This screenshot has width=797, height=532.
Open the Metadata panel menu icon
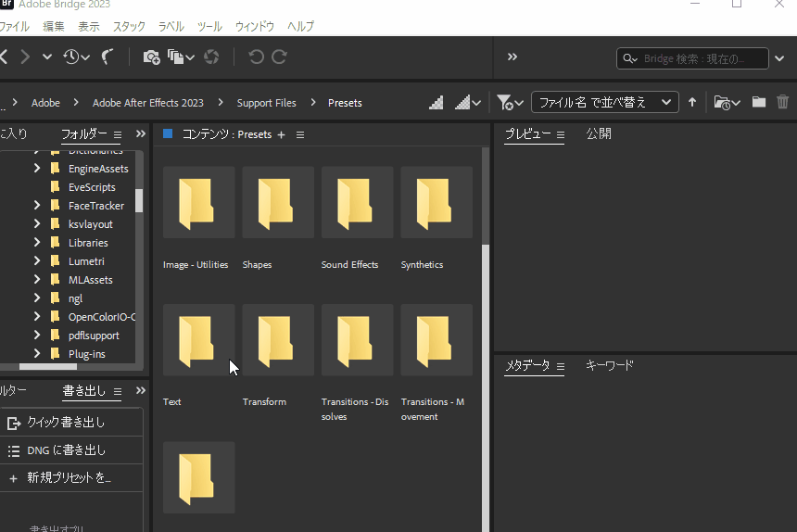pyautogui.click(x=561, y=366)
